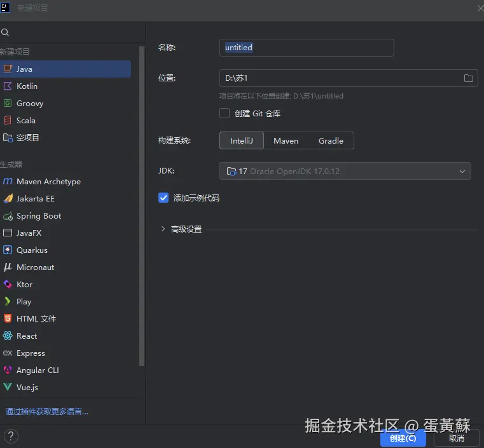Uncheck the 添加示例代码 checkbox

pyautogui.click(x=163, y=198)
